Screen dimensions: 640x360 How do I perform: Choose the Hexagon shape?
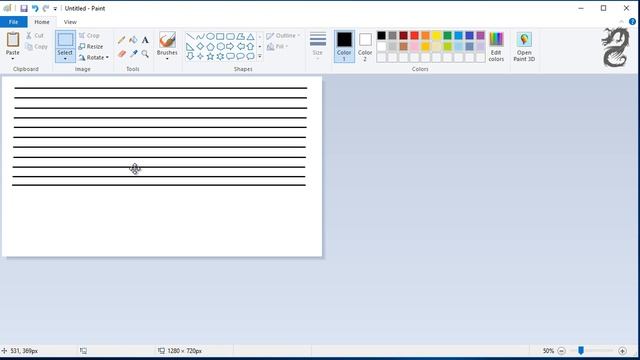(x=220, y=47)
